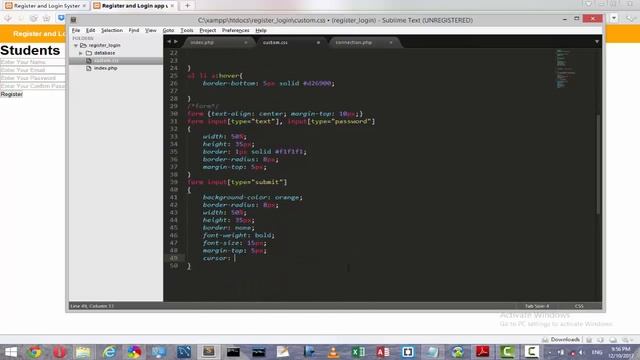Click the browser back arrow
Screen dimensions: 640x360
click(x=8, y=18)
